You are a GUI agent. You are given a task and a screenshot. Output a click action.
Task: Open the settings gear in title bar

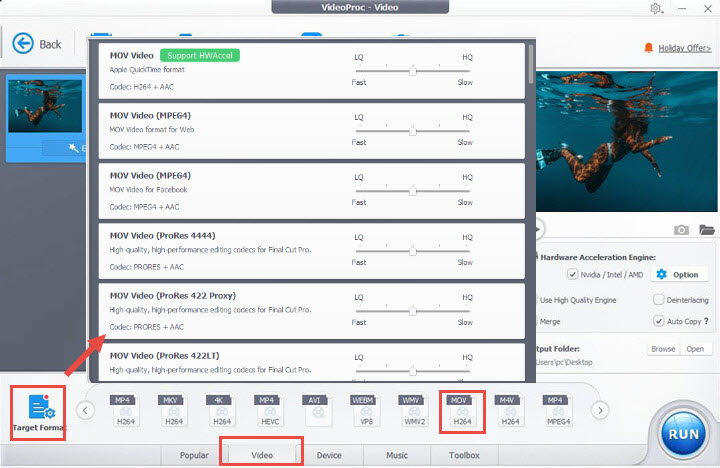tap(656, 8)
